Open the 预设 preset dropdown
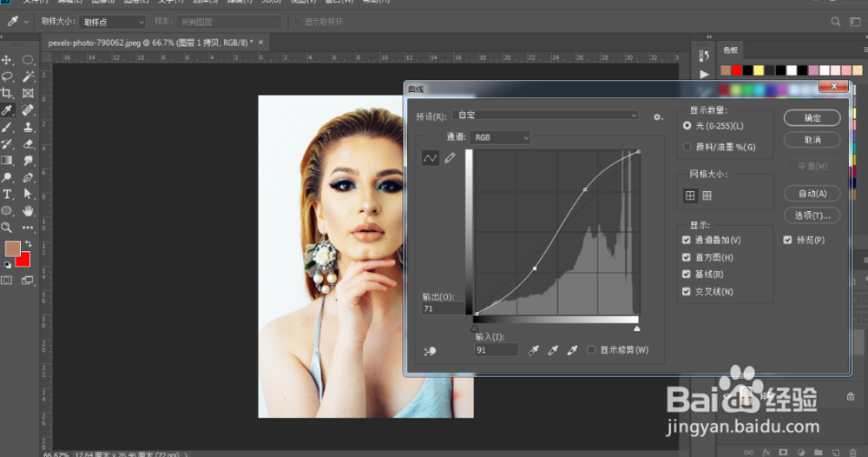This screenshot has height=457, width=868. 546,116
